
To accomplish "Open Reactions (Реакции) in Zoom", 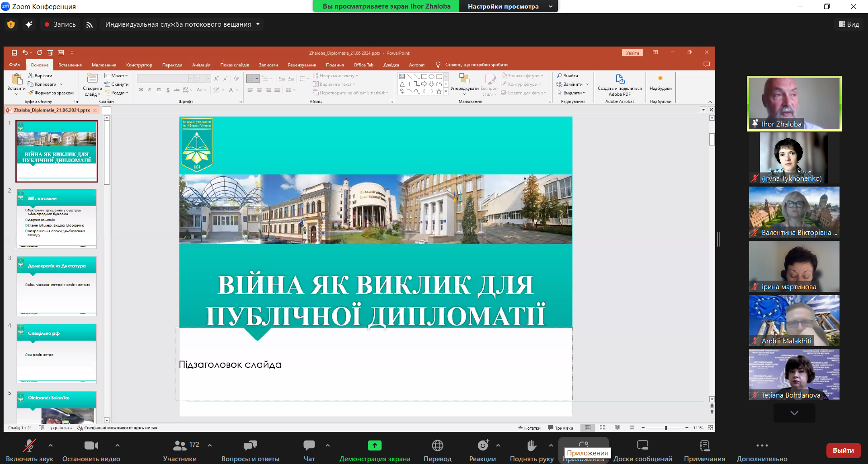I will pos(482,450).
